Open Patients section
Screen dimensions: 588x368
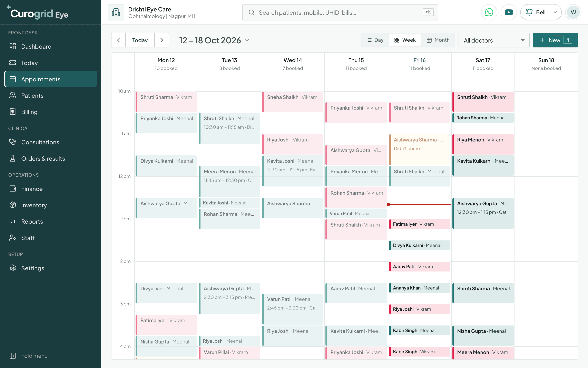tap(51, 95)
